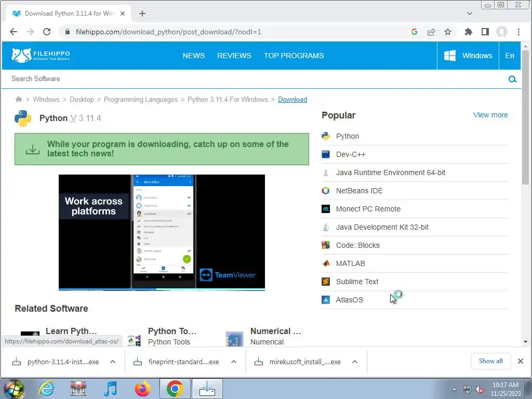Screen dimensions: 532x399
Task: Click the home icon in the breadcrumb
Action: (19, 99)
